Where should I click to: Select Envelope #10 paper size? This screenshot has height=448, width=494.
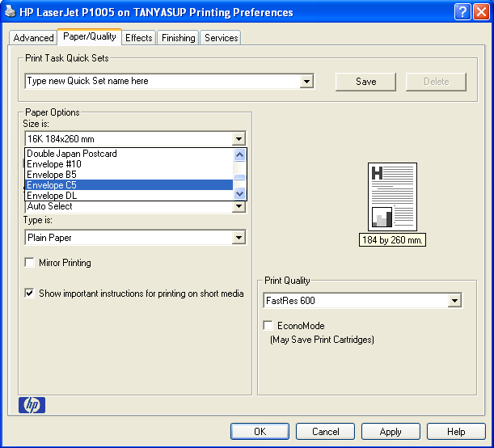coord(129,164)
